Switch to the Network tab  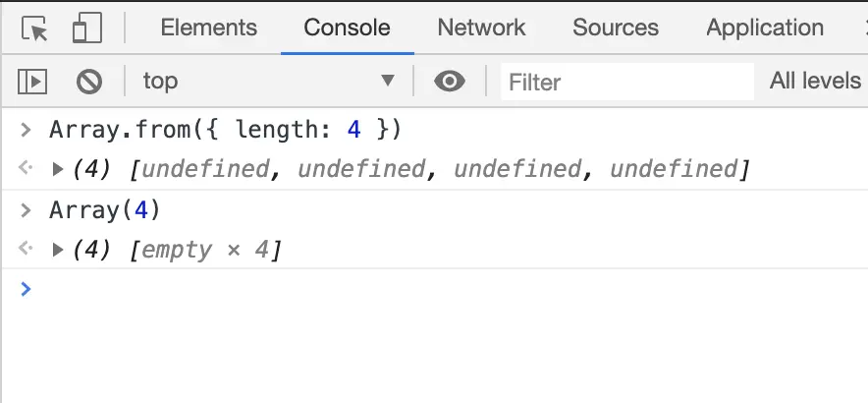481,28
